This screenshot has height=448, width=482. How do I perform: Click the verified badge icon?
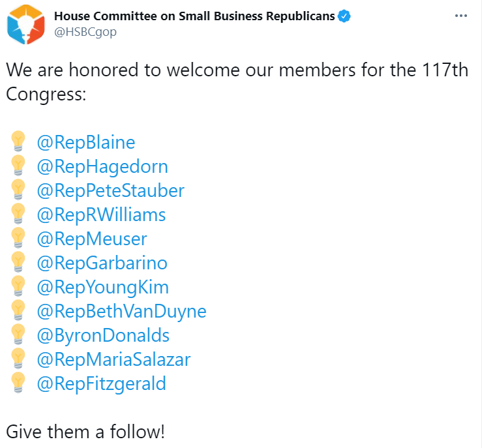pyautogui.click(x=345, y=16)
